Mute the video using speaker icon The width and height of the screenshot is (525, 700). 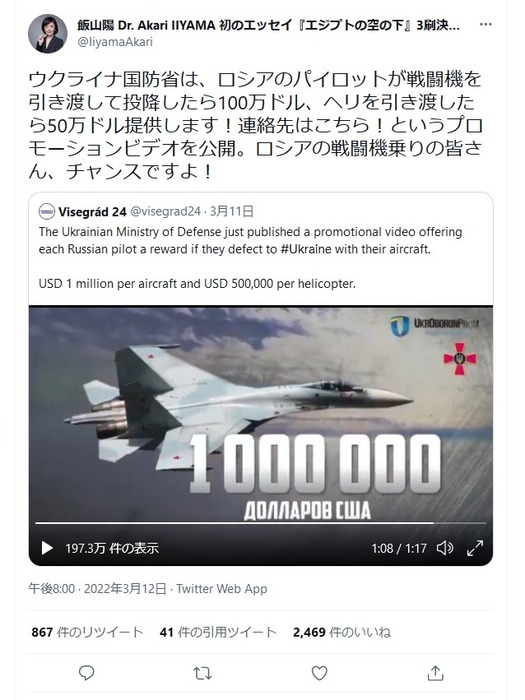[445, 548]
